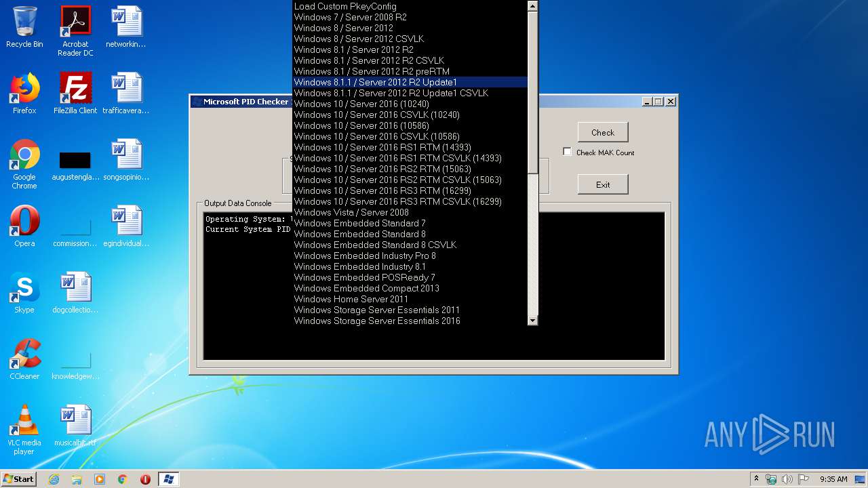Click PID Checker taskbar button
The image size is (868, 488).
click(x=169, y=479)
